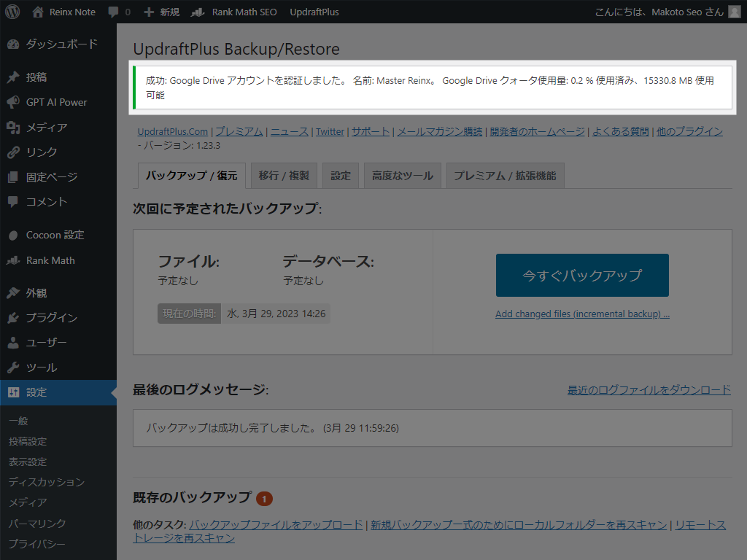Click the comments bubble icon in admin bar

pos(113,12)
